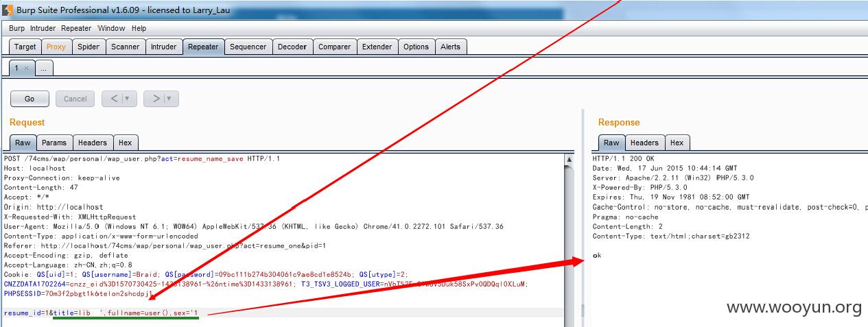Screen dimensions: 868x327
Task: Click the X-Powered-By: PHP/5.3.0 line
Action: 642,187
